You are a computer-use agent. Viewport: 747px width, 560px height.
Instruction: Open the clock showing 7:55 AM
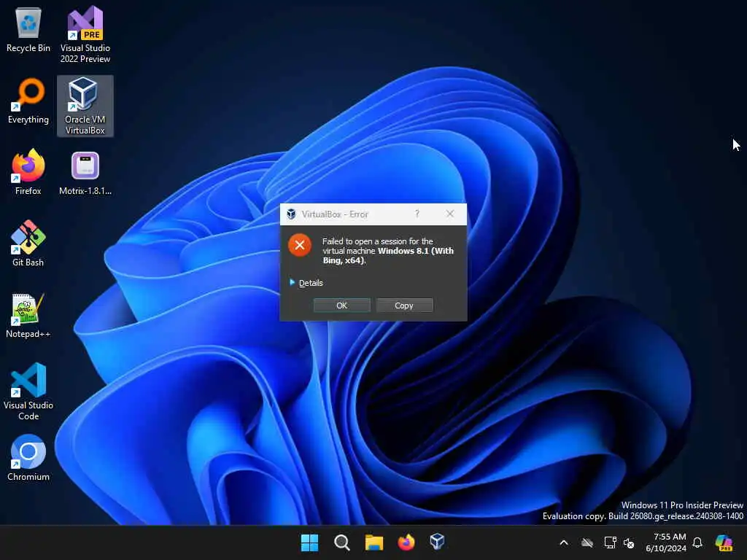(x=666, y=542)
